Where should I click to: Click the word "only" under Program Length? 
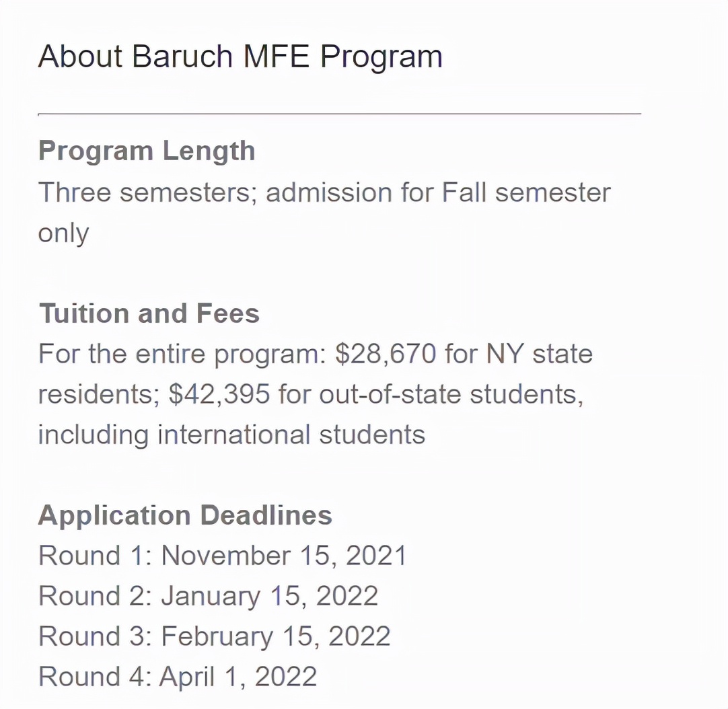63,233
